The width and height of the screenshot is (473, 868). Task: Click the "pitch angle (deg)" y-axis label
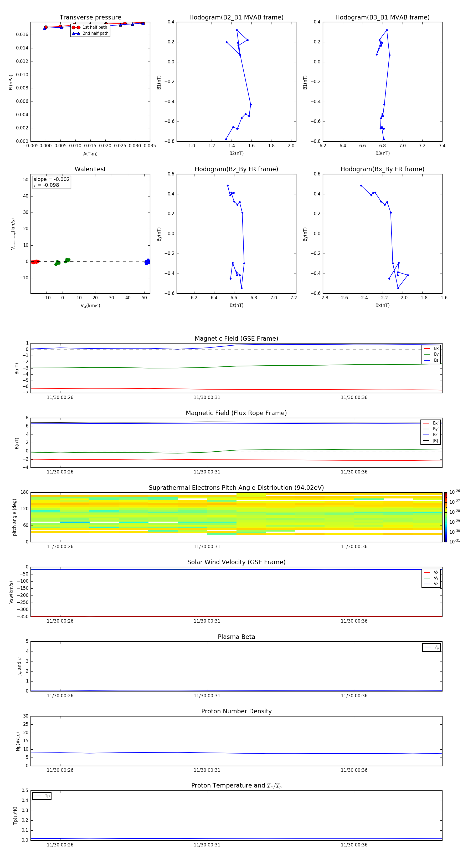[14, 517]
